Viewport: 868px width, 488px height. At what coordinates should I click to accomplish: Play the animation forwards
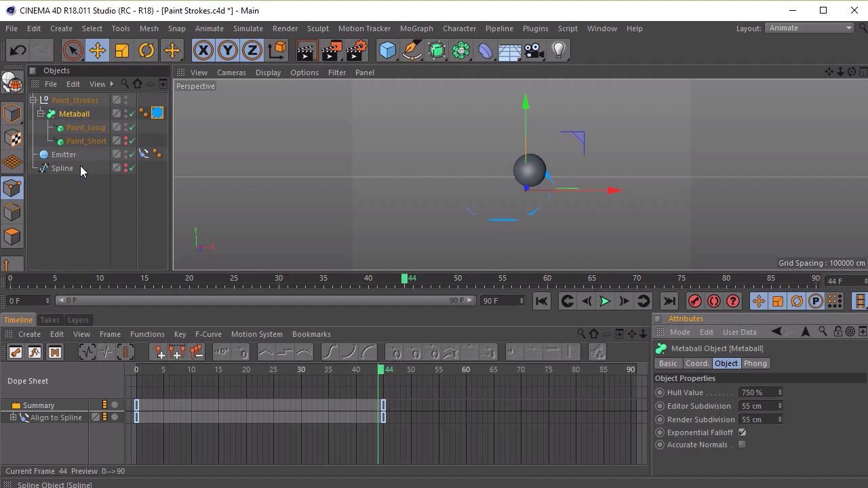605,301
